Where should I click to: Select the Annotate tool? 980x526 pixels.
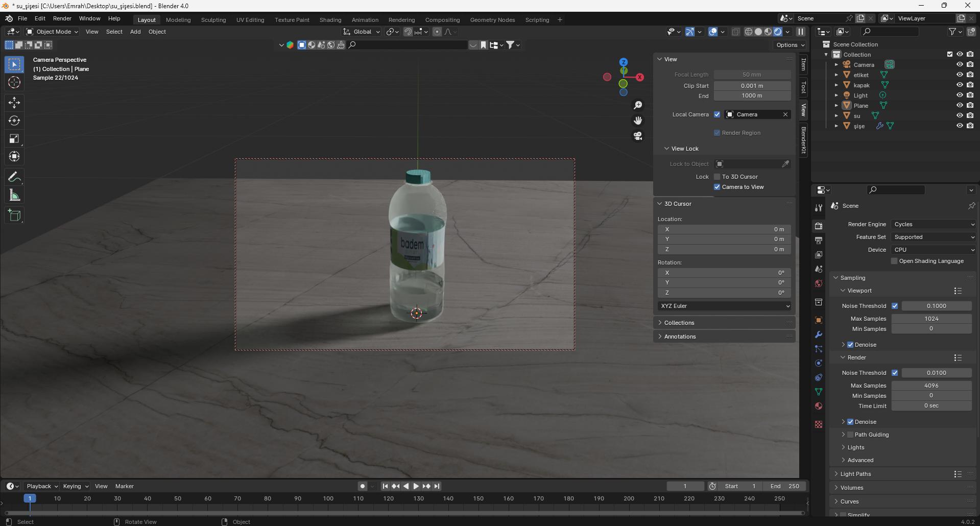pyautogui.click(x=14, y=177)
